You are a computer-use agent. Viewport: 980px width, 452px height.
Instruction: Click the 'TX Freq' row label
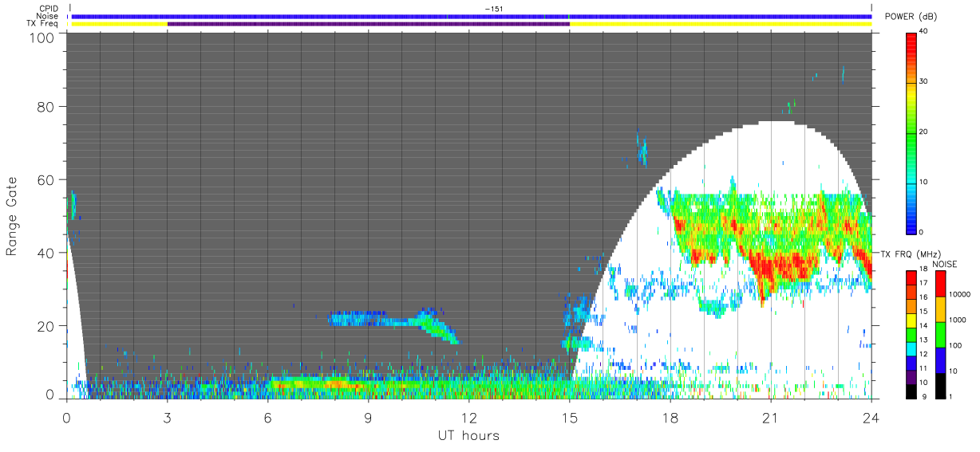[x=43, y=24]
